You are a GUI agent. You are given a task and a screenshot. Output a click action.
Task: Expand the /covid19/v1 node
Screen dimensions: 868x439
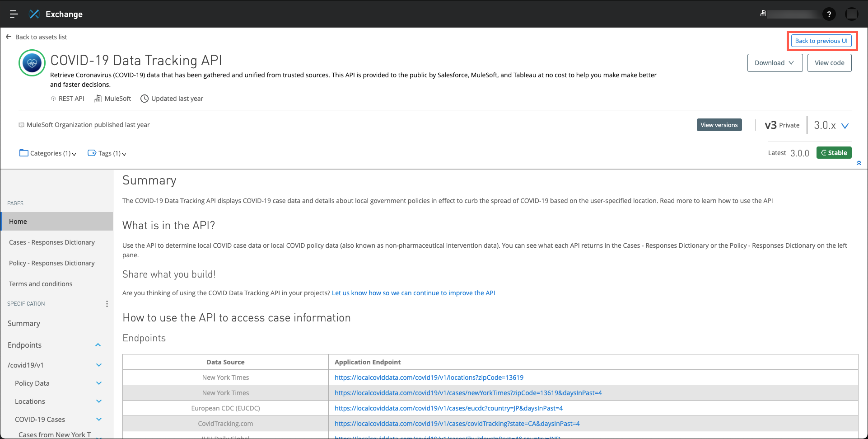pyautogui.click(x=99, y=365)
